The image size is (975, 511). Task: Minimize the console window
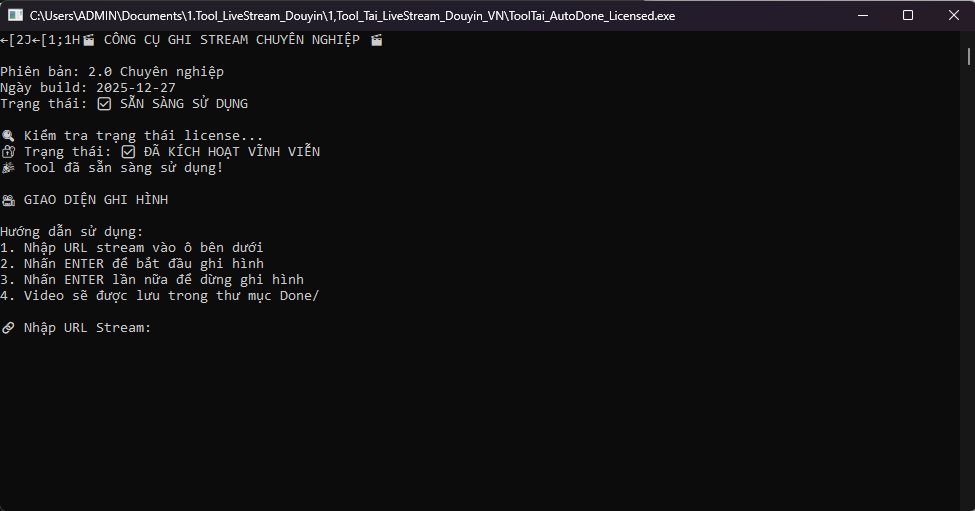pyautogui.click(x=861, y=15)
